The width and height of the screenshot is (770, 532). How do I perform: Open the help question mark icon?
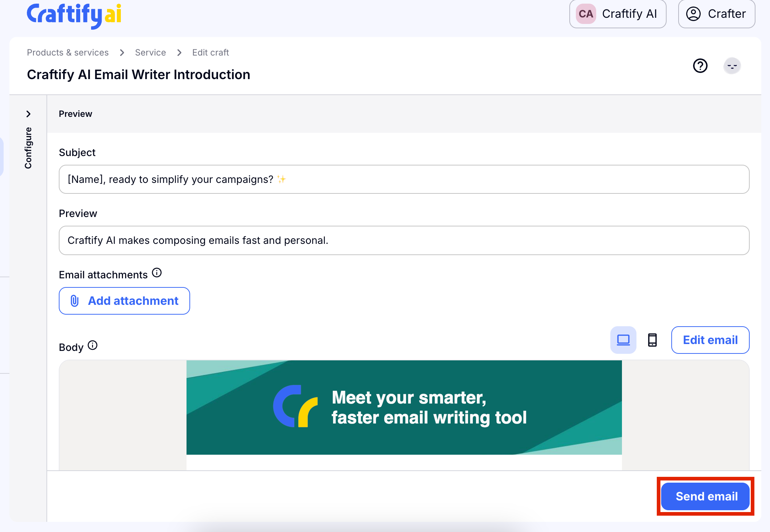pyautogui.click(x=700, y=66)
